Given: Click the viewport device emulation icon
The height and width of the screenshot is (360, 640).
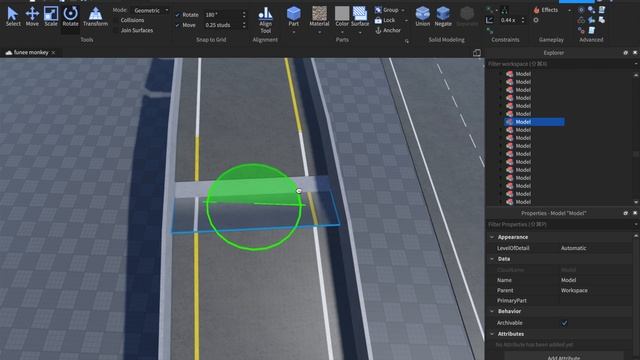Looking at the screenshot, I should 476,53.
